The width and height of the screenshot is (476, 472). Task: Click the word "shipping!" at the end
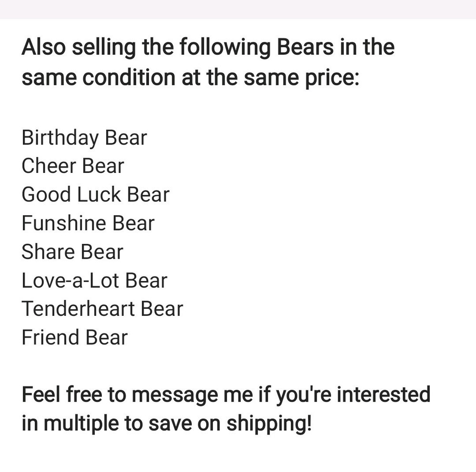(x=269, y=423)
